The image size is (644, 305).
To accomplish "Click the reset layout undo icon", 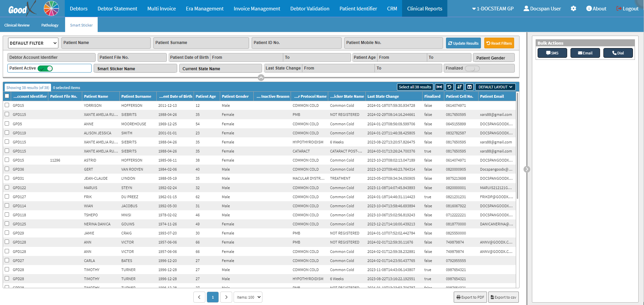I will coord(449,87).
